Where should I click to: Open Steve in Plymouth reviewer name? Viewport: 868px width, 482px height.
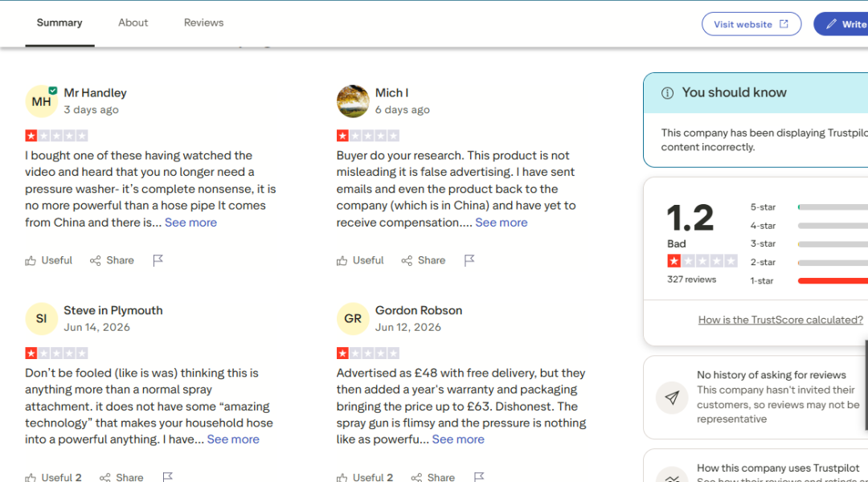point(113,310)
